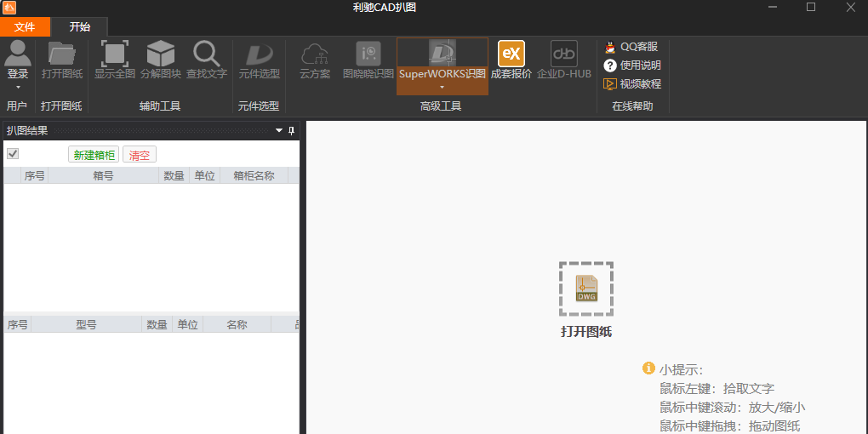The width and height of the screenshot is (868, 434).
Task: Click the SuperWORKS识图 tool icon
Action: click(x=443, y=53)
